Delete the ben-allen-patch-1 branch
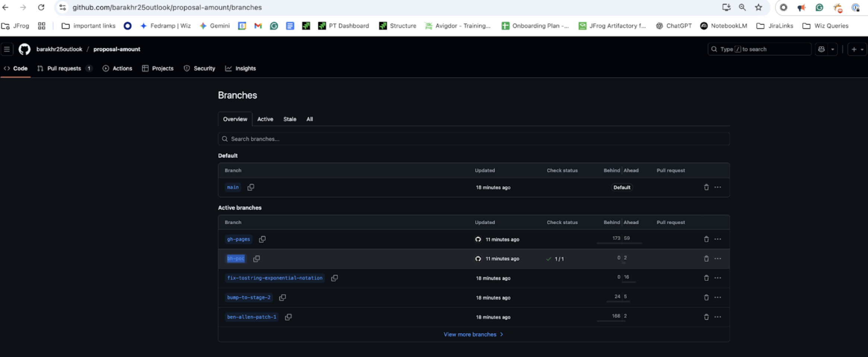The height and width of the screenshot is (357, 868). pyautogui.click(x=706, y=317)
